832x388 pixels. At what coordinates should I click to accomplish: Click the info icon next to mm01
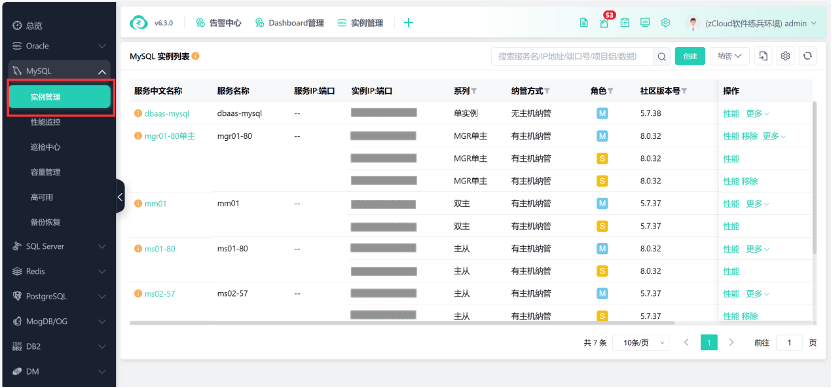tap(138, 203)
